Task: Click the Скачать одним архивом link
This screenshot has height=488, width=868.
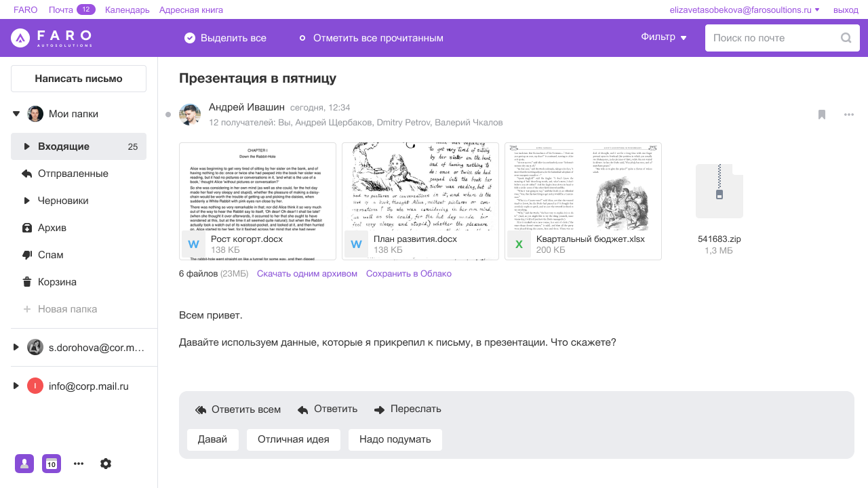Action: (307, 273)
